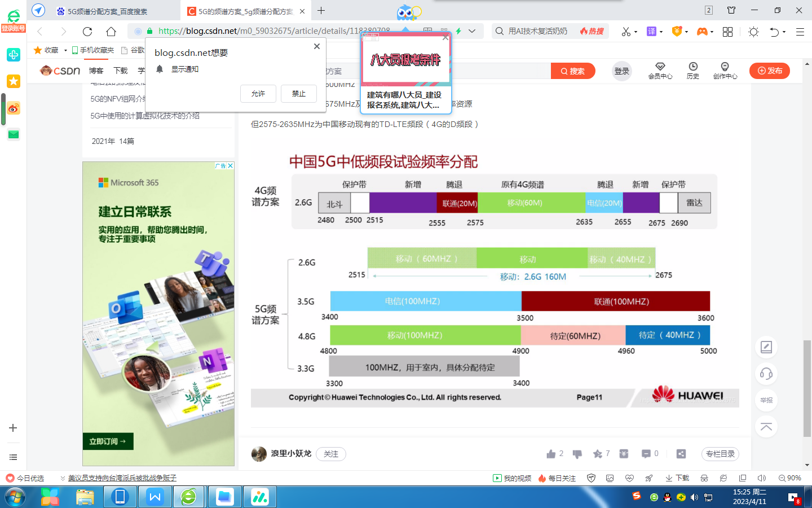Open the CSDN 博客 nav item
This screenshot has width=812, height=508.
pos(96,71)
